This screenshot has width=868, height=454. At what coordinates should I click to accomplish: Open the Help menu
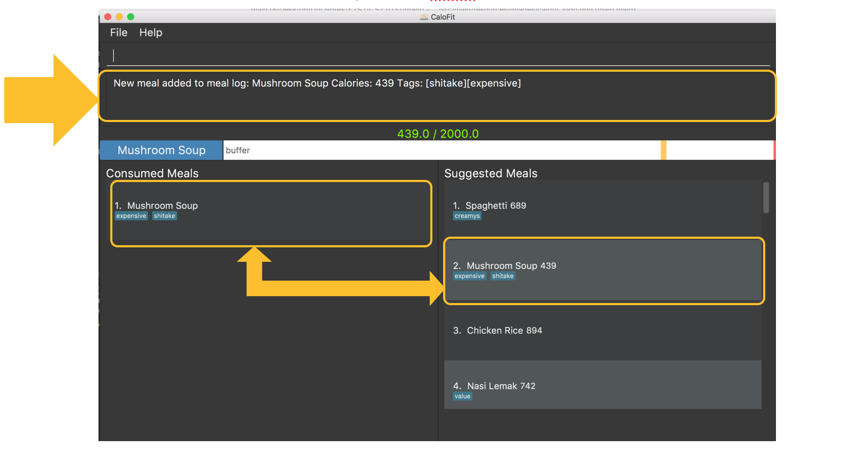click(150, 33)
